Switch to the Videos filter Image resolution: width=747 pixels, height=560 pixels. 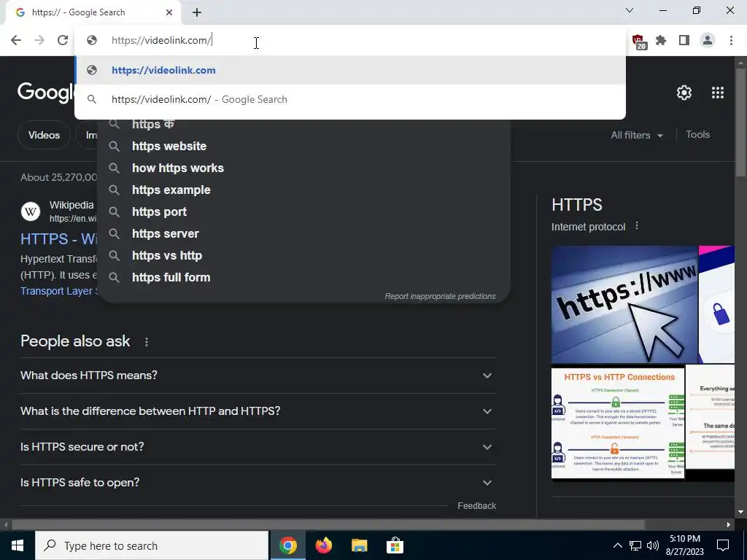[x=44, y=135]
